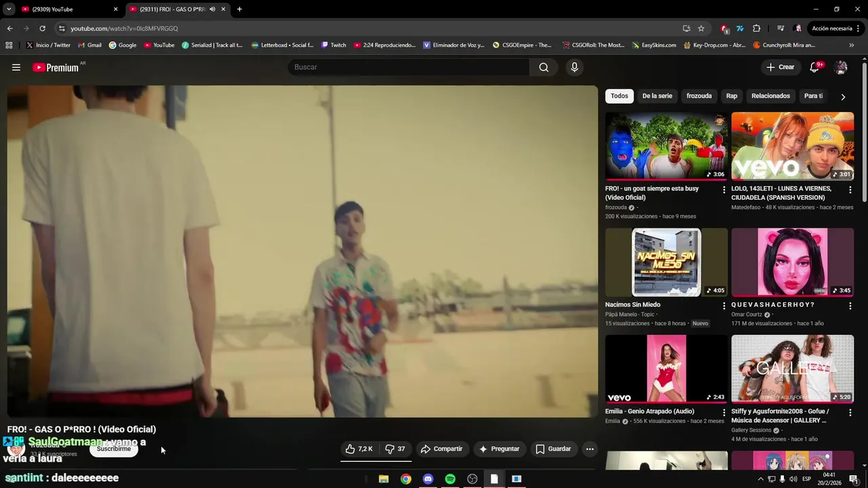Open the Nacimos Sin Miedo thumbnail
The width and height of the screenshot is (868, 488).
coord(667,262)
